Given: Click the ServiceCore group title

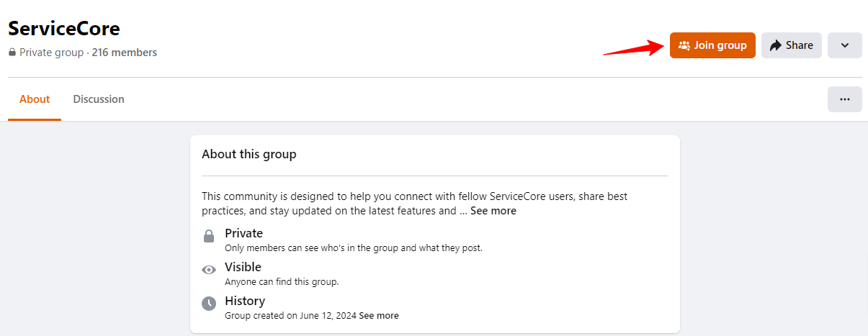Looking at the screenshot, I should [x=64, y=29].
